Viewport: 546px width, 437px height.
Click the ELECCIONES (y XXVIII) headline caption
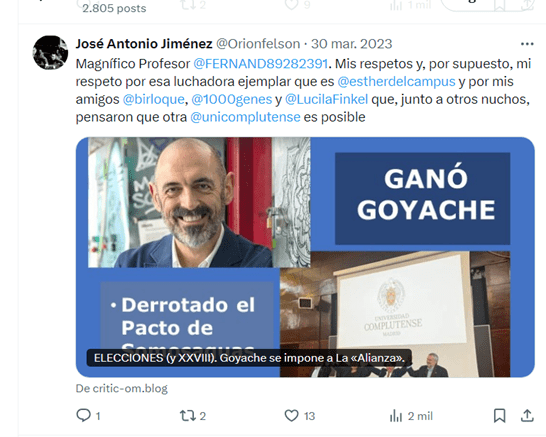[x=249, y=358]
